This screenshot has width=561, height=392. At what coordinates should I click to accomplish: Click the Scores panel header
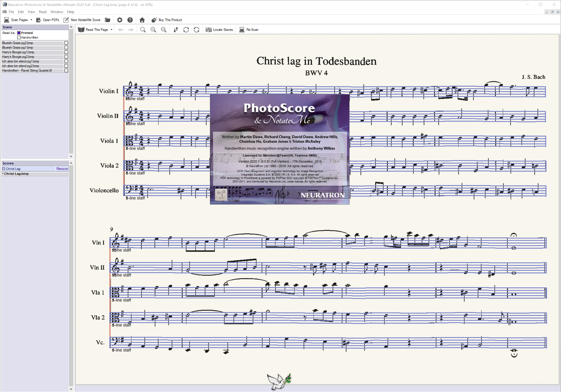(x=35, y=163)
